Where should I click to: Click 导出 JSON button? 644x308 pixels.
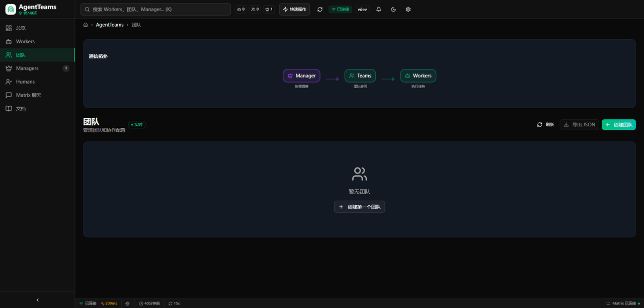(579, 124)
